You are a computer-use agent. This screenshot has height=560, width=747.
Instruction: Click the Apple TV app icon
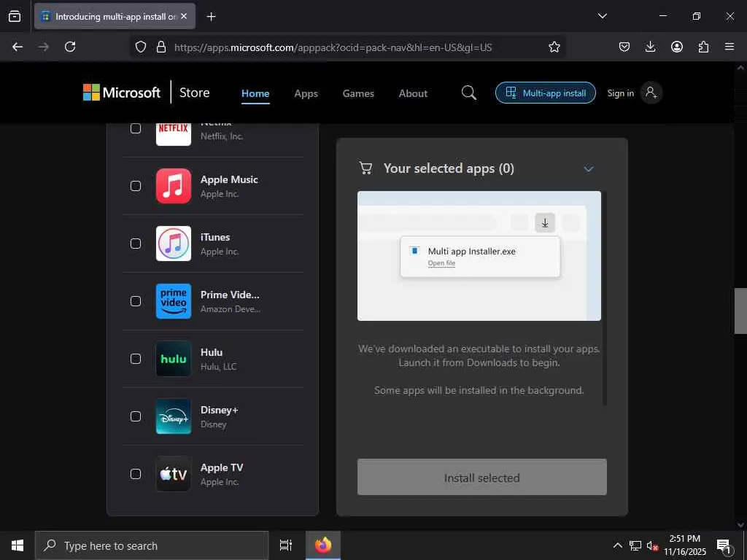pos(174,474)
